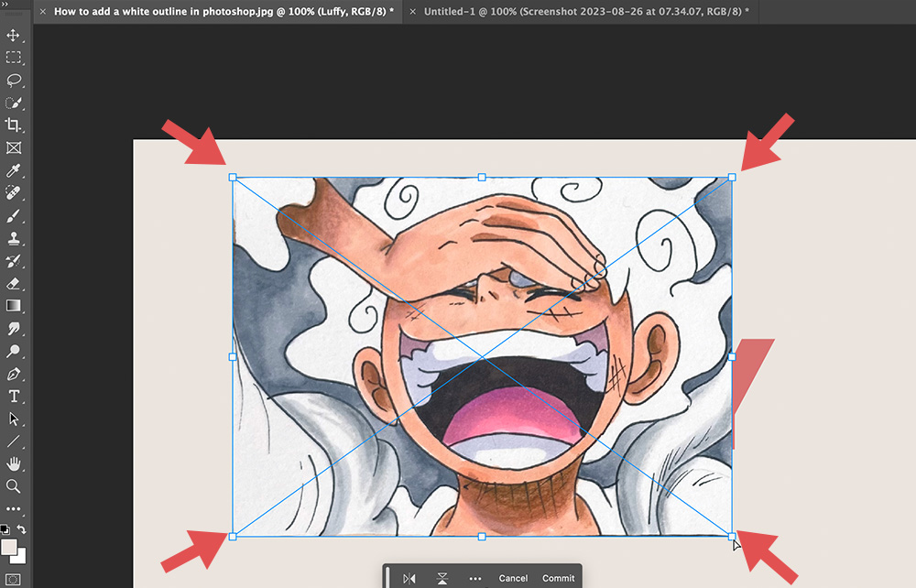The width and height of the screenshot is (916, 588).
Task: Flip the layer vertically
Action: [x=442, y=578]
